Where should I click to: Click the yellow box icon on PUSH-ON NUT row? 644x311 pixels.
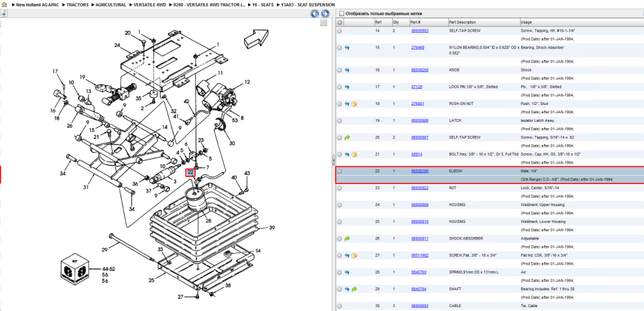[x=354, y=104]
